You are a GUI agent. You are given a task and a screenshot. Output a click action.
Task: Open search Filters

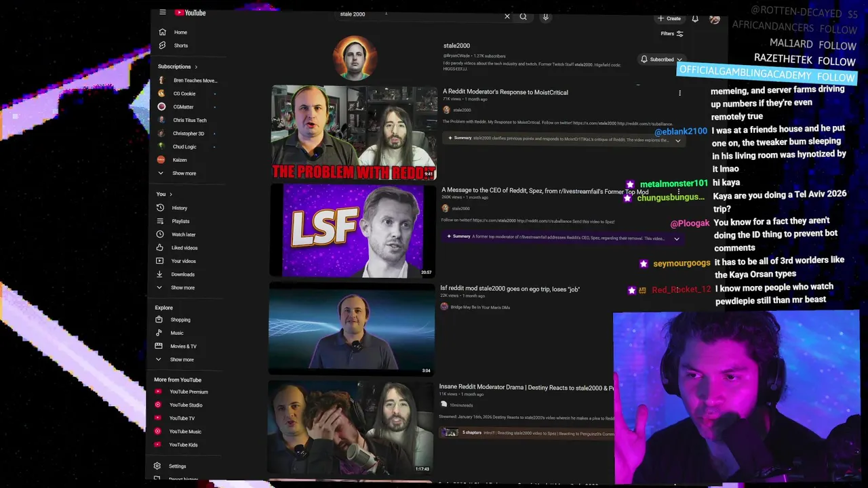(672, 34)
